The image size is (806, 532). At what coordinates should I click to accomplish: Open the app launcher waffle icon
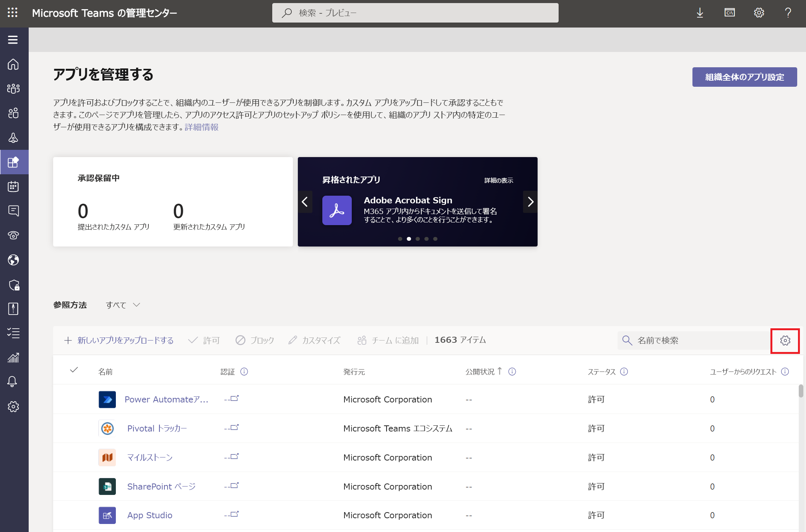[13, 13]
